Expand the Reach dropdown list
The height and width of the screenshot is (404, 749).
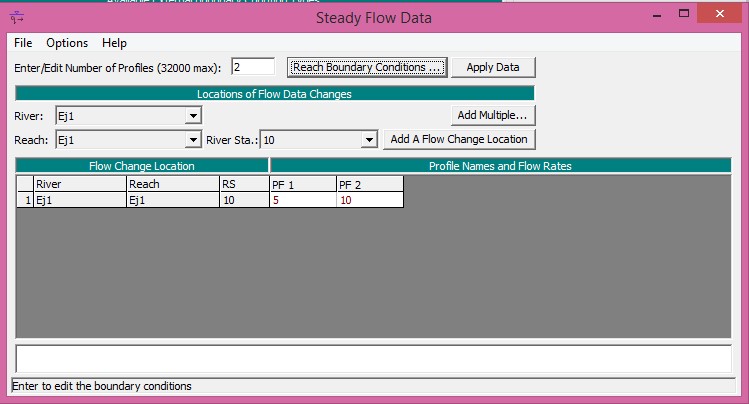(x=193, y=140)
